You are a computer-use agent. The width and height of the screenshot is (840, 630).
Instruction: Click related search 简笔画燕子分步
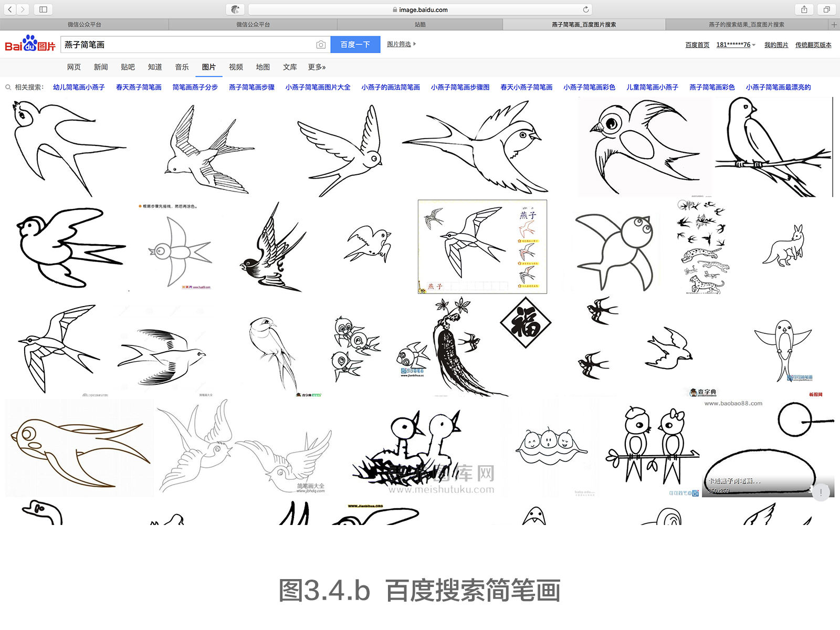(x=195, y=87)
